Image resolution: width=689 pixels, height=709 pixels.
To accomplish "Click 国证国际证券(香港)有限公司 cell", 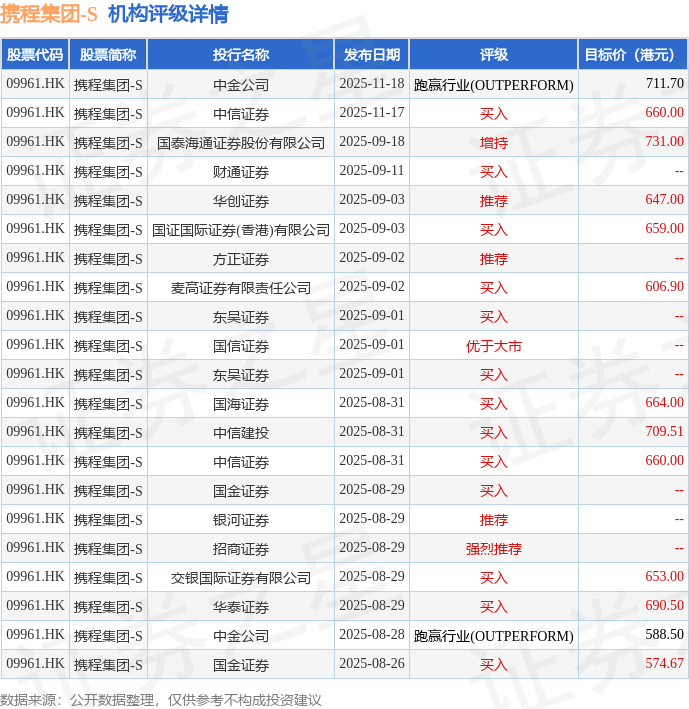I will pyautogui.click(x=241, y=230).
